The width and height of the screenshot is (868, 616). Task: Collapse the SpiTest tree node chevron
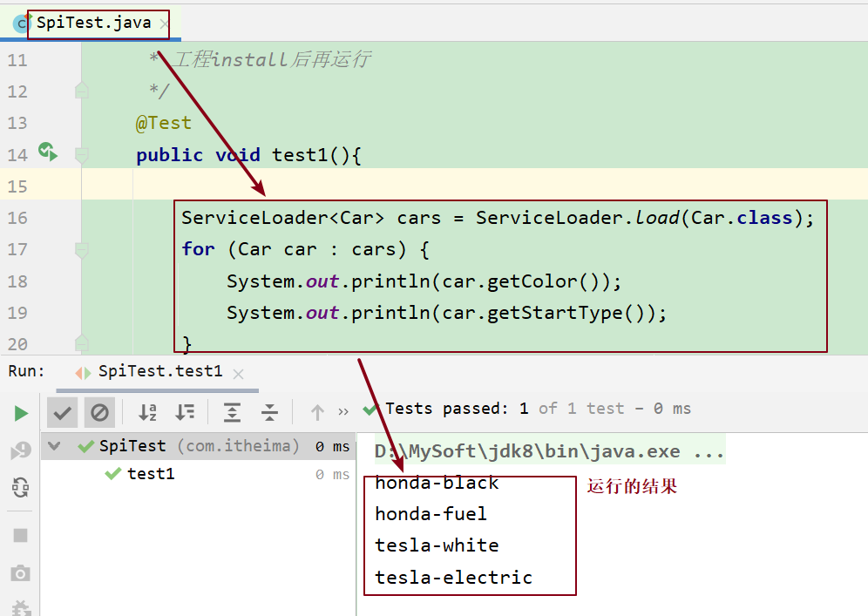[55, 446]
